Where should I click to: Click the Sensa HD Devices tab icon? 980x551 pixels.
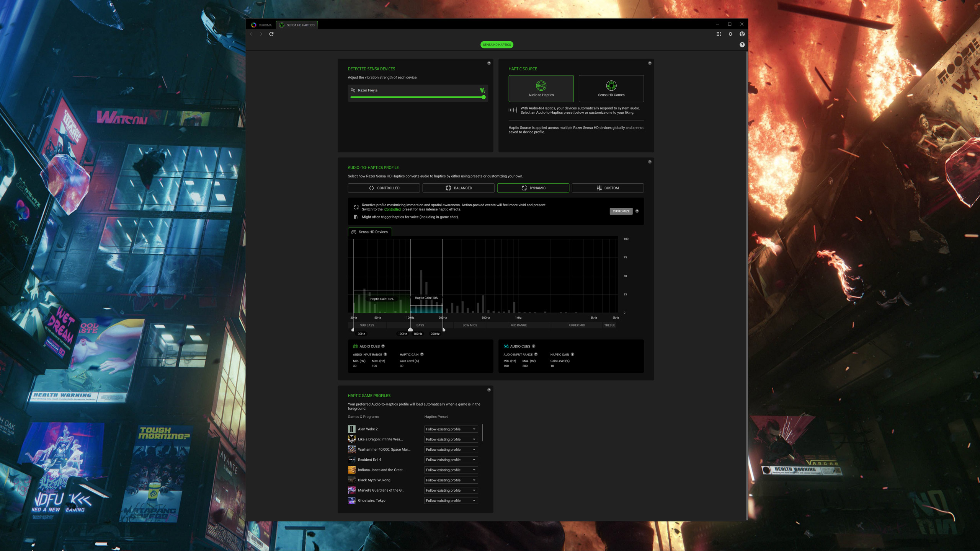coord(354,231)
